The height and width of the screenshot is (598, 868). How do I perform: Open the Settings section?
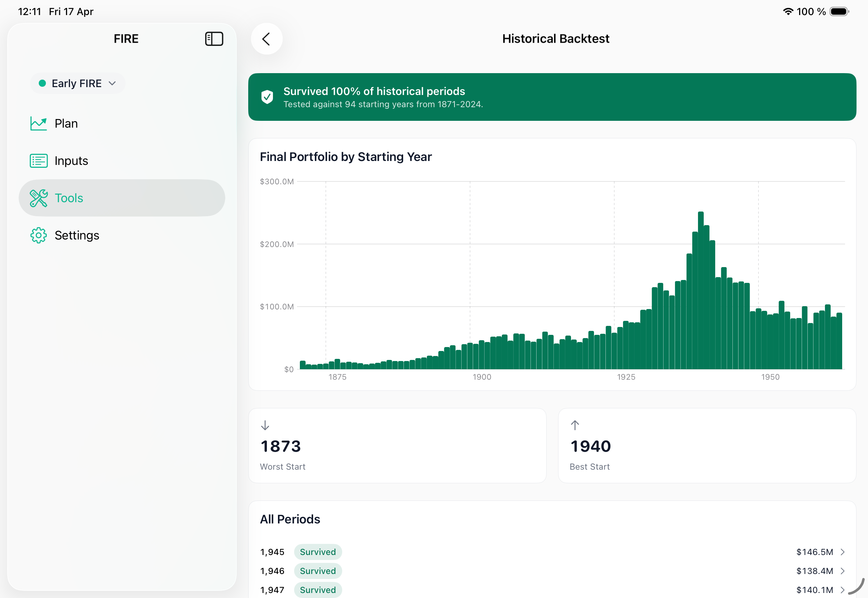point(122,235)
